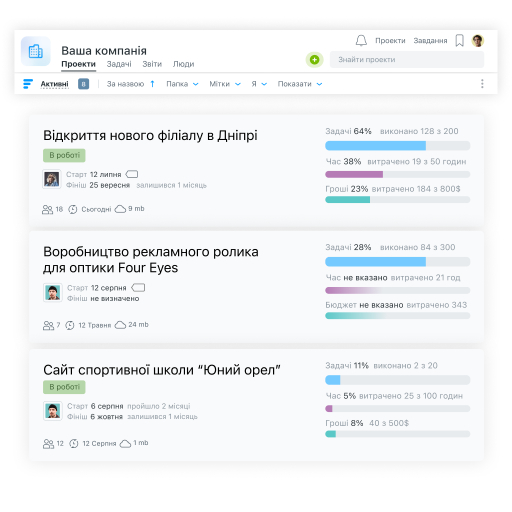Click the cloud storage icon showing 24 mb
Screen dimensions: 512x512
click(x=120, y=325)
